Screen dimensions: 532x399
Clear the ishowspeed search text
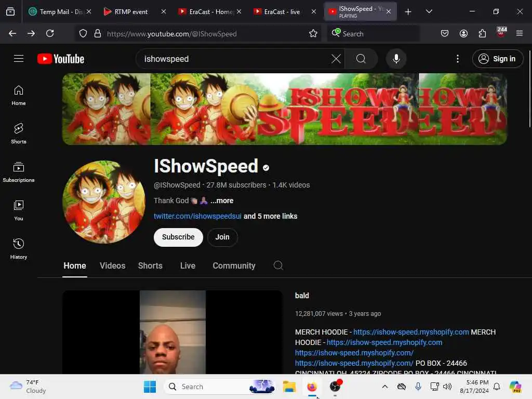click(336, 59)
